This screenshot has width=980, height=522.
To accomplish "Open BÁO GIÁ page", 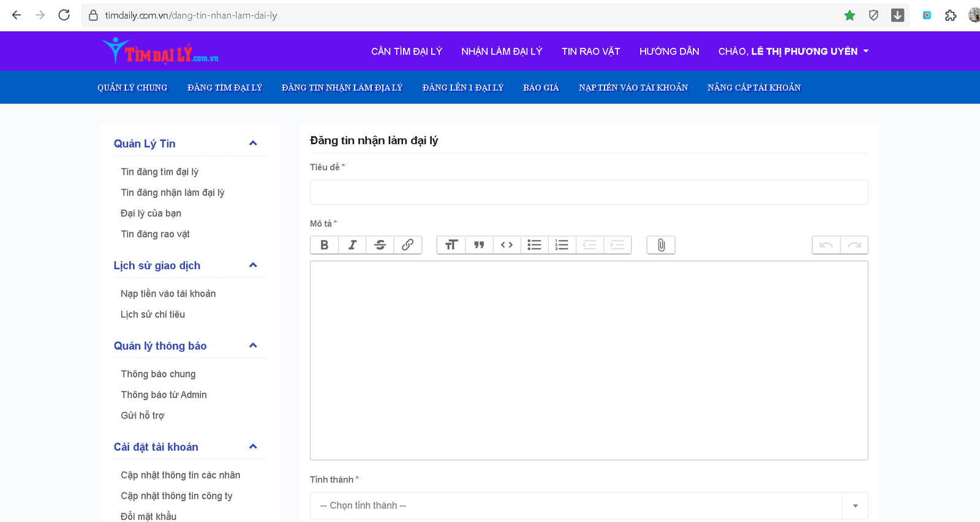I will (x=541, y=88).
